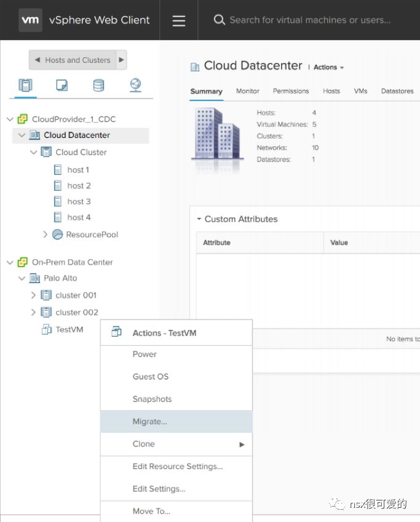Click the Hosts and Clusters navigator label

point(77,60)
